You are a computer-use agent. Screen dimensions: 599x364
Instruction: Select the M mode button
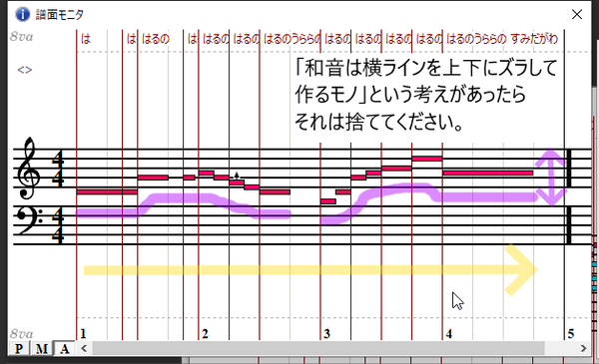pos(42,349)
